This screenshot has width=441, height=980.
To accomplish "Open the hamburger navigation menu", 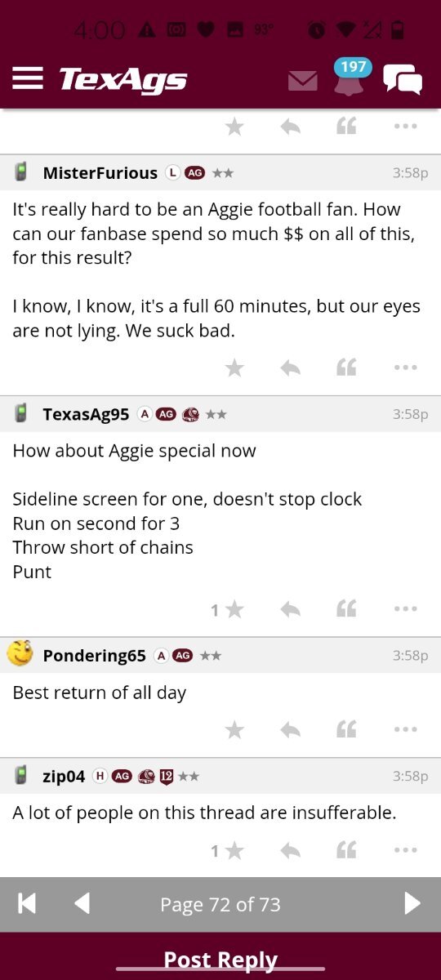I will (x=28, y=78).
